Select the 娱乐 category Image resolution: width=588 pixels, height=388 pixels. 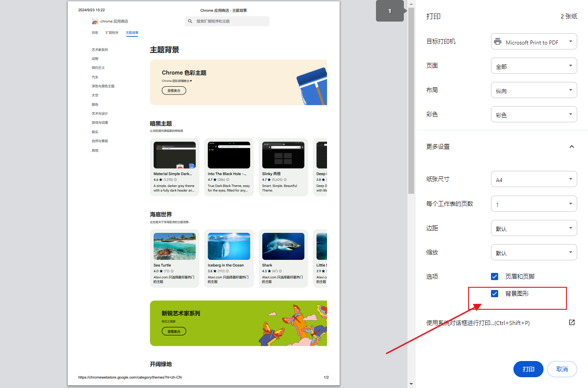click(x=95, y=132)
